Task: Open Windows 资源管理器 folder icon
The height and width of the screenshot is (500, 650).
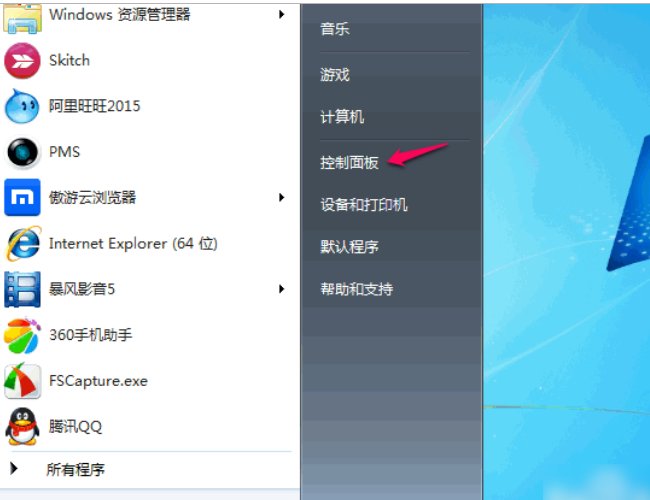Action: tap(22, 18)
